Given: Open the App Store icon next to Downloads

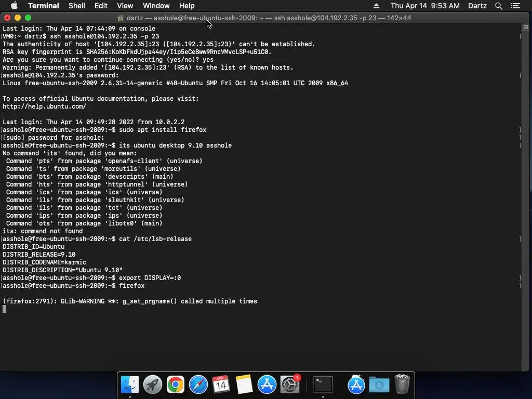Looking at the screenshot, I should 356,385.
